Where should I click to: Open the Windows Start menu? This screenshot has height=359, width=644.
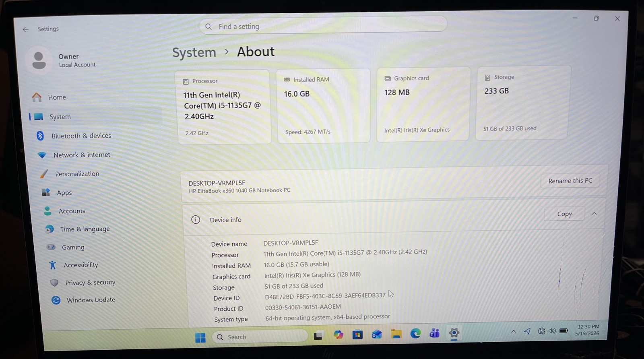[200, 338]
